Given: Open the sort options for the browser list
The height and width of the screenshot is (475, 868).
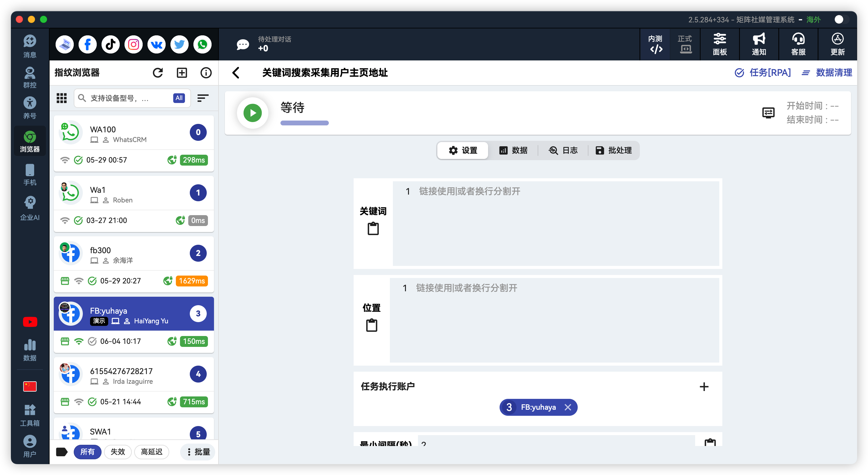Looking at the screenshot, I should tap(202, 98).
